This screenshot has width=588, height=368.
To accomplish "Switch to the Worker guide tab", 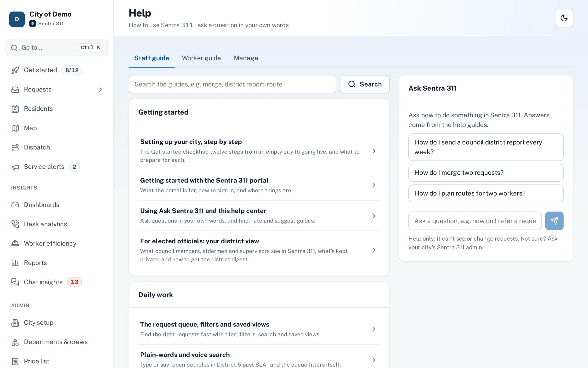I will 201,58.
